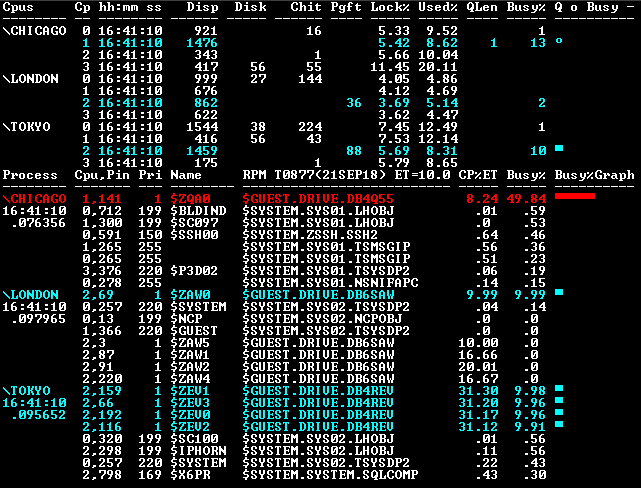Viewport: 641px width, 488px height.
Task: Click the cyan graph bar in the $ZAW0 row
Action: pyautogui.click(x=559, y=292)
